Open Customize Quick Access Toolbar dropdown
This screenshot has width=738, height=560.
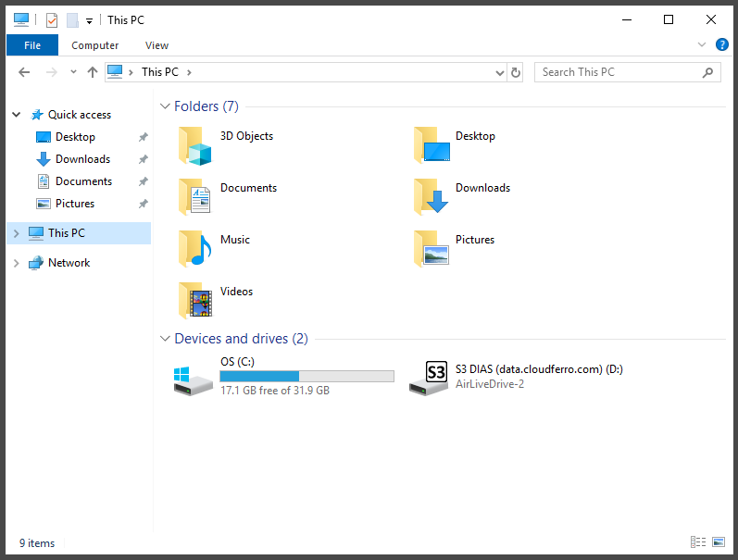tap(89, 20)
